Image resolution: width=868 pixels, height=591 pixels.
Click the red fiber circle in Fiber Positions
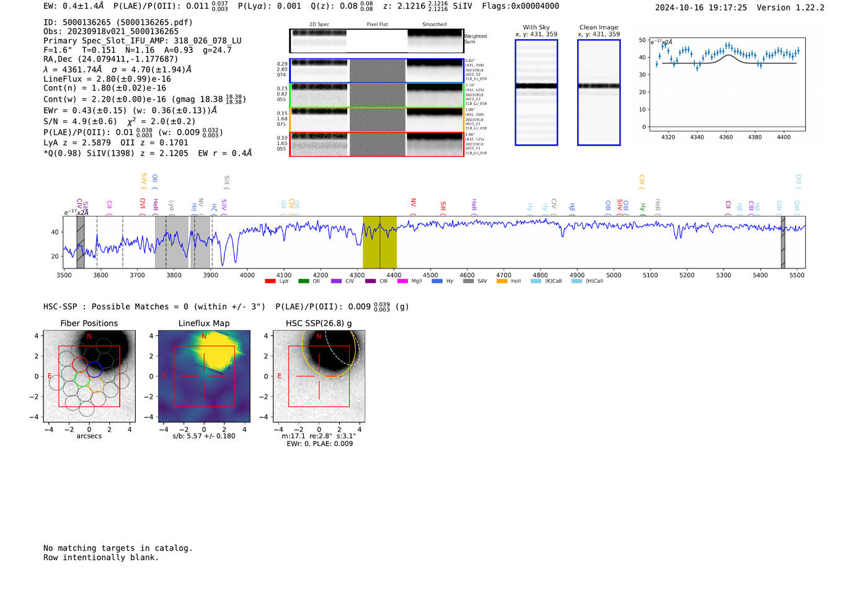[x=80, y=364]
